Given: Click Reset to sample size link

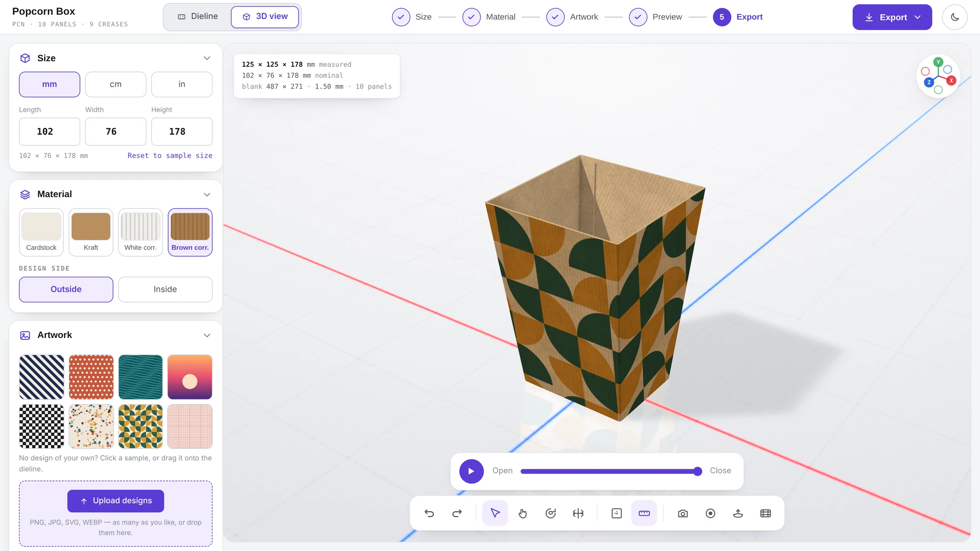Looking at the screenshot, I should [x=170, y=156].
